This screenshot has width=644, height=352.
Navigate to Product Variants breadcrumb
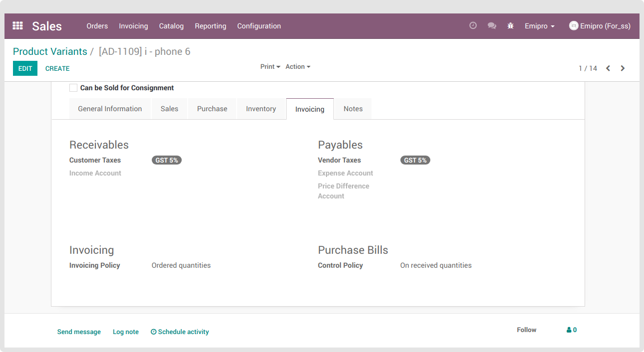pyautogui.click(x=50, y=51)
